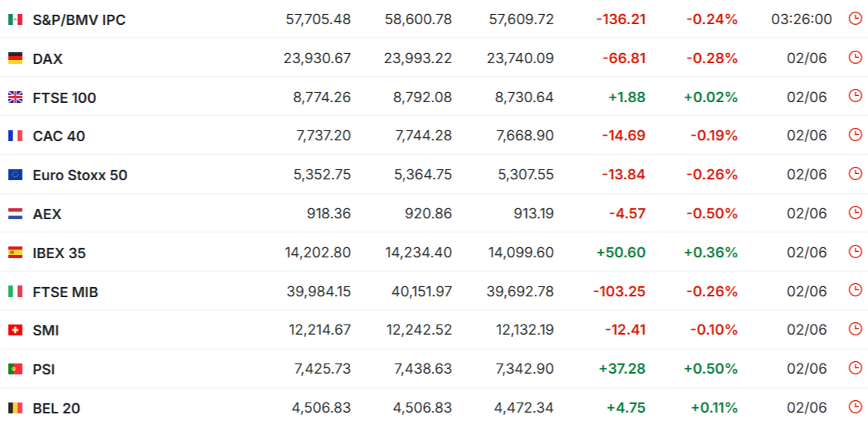Click the PSI change percentage +0.50%
This screenshot has height=422, width=868.
(710, 369)
